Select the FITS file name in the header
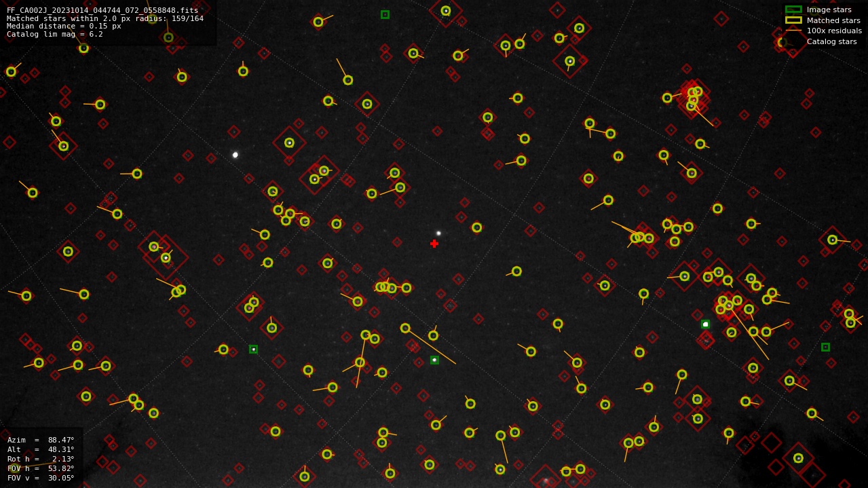Image resolution: width=868 pixels, height=488 pixels. 102,10
